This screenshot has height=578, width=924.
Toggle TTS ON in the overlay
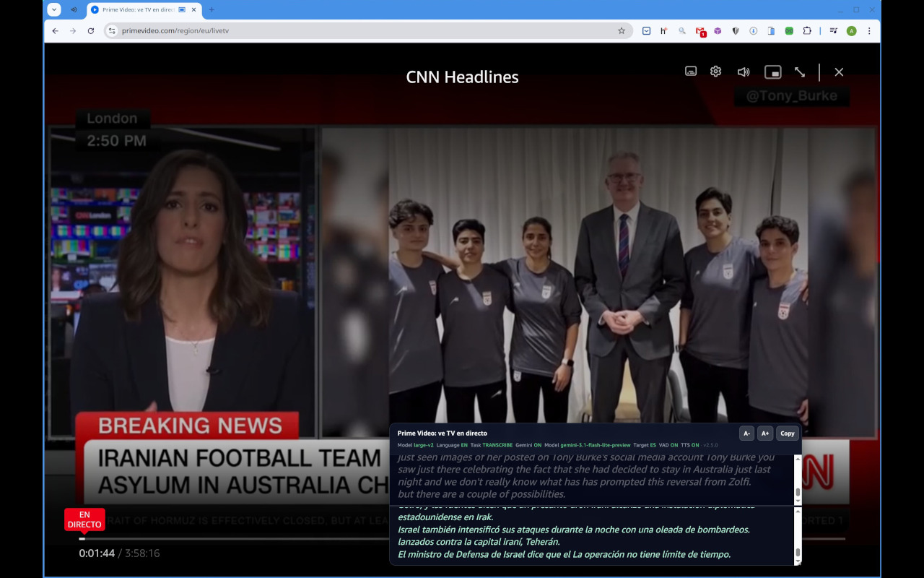tap(690, 445)
